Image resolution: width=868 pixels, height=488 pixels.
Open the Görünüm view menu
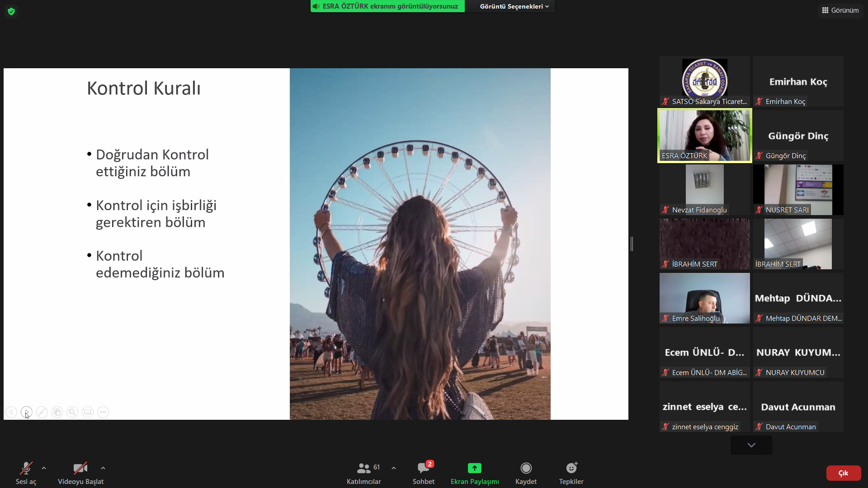[840, 10]
